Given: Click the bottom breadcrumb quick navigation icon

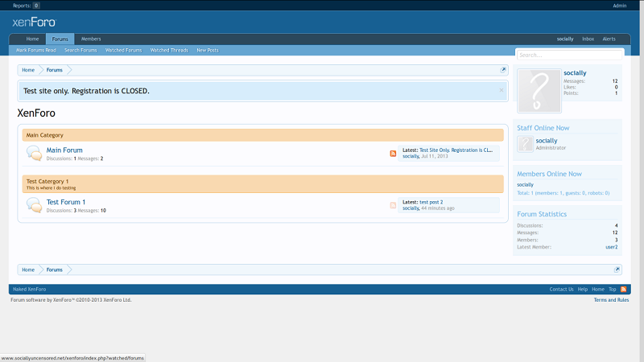Looking at the screenshot, I should point(617,269).
